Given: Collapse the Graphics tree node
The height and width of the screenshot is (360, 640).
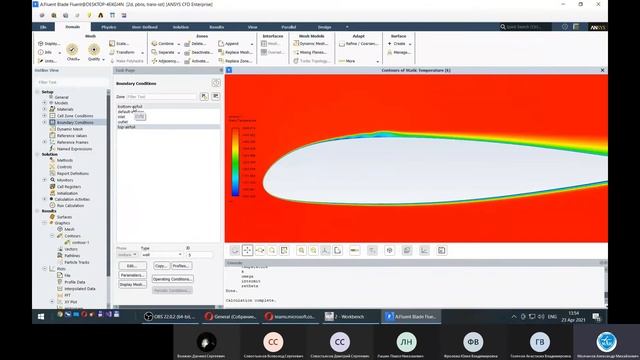Looking at the screenshot, I should (x=44, y=223).
